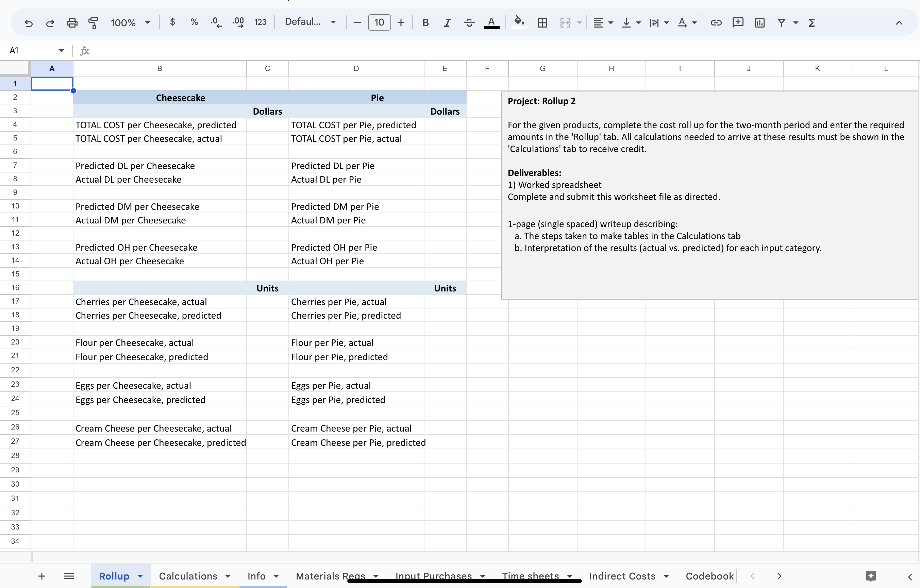
Task: Open the font family dropdown
Action: coord(310,22)
